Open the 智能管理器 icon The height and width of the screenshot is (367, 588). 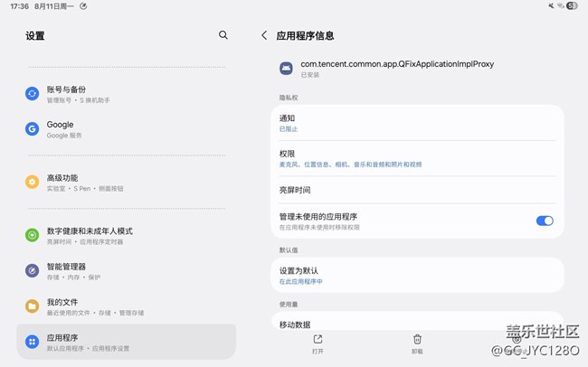point(33,270)
